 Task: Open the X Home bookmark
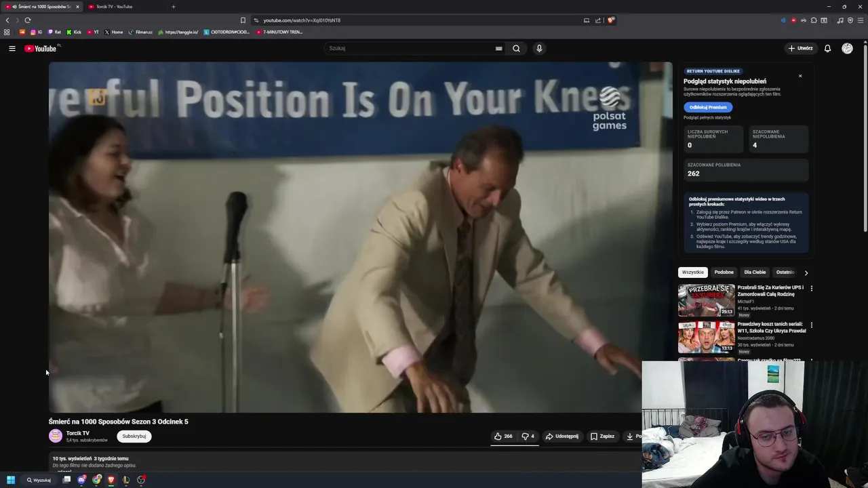click(x=114, y=32)
